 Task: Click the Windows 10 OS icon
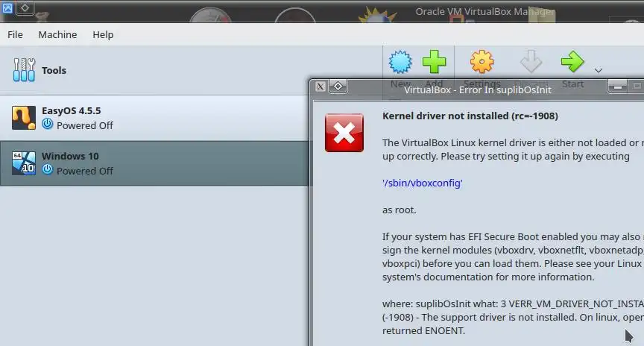coord(23,163)
